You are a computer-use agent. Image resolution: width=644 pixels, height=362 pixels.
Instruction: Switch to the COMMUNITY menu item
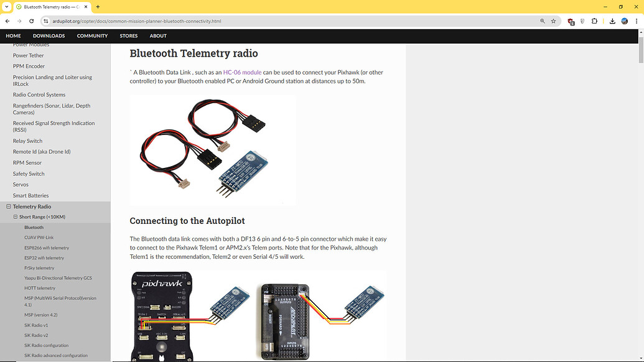(x=91, y=35)
